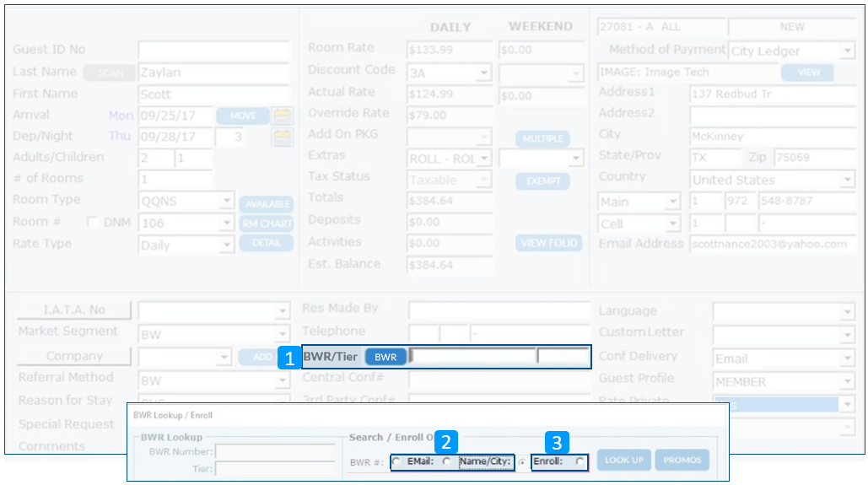
Task: Click the RM CHART button
Action: [x=266, y=224]
